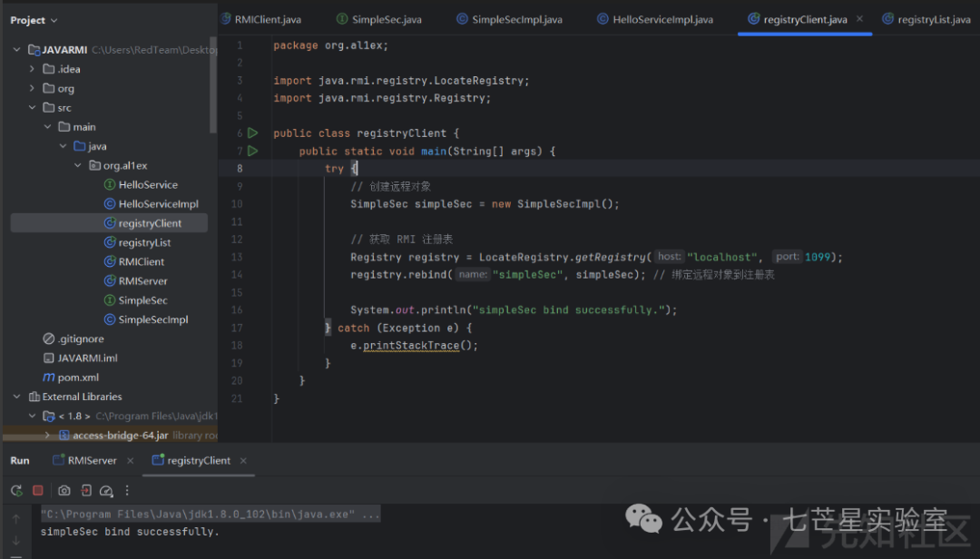Run main method via gutter arrow on line 7
Image resolution: width=980 pixels, height=559 pixels.
click(252, 151)
